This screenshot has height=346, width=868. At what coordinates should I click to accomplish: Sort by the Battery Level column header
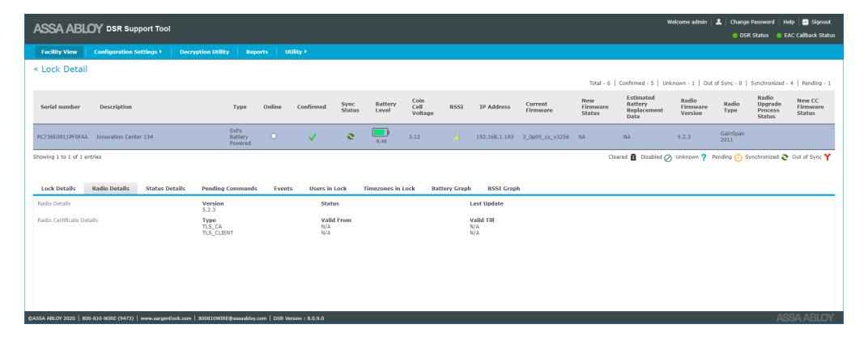coord(385,107)
